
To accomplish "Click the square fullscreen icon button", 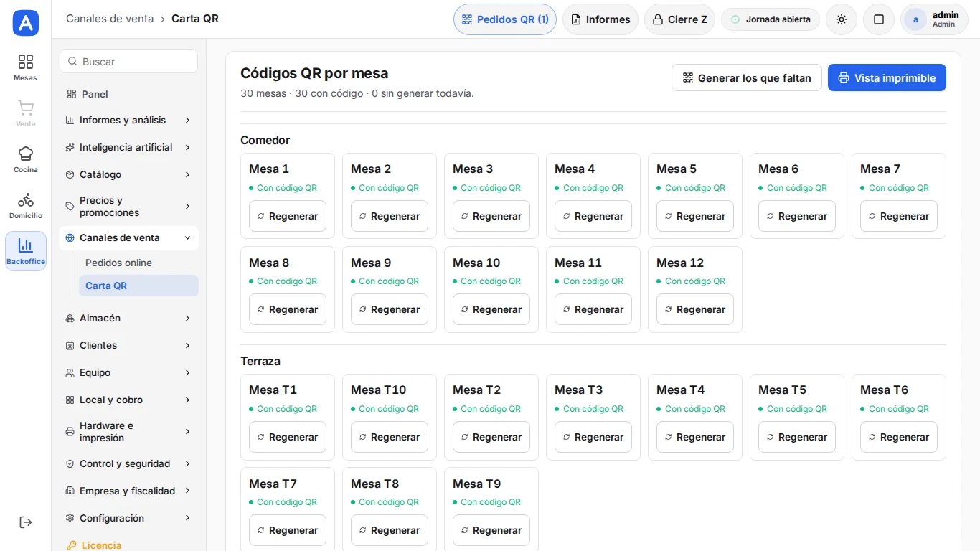I will coord(879,19).
